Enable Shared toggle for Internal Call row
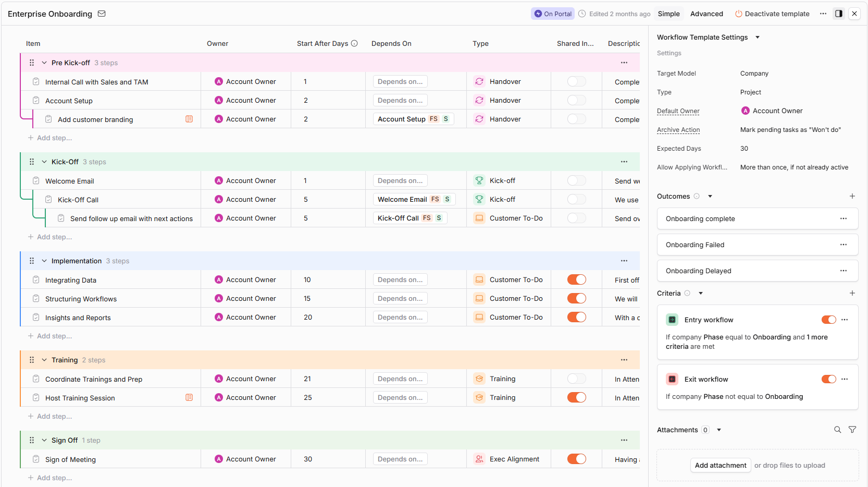868x487 pixels. click(x=577, y=81)
